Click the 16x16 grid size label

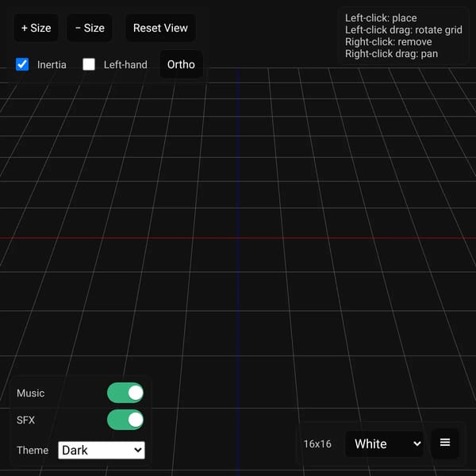coord(317,443)
